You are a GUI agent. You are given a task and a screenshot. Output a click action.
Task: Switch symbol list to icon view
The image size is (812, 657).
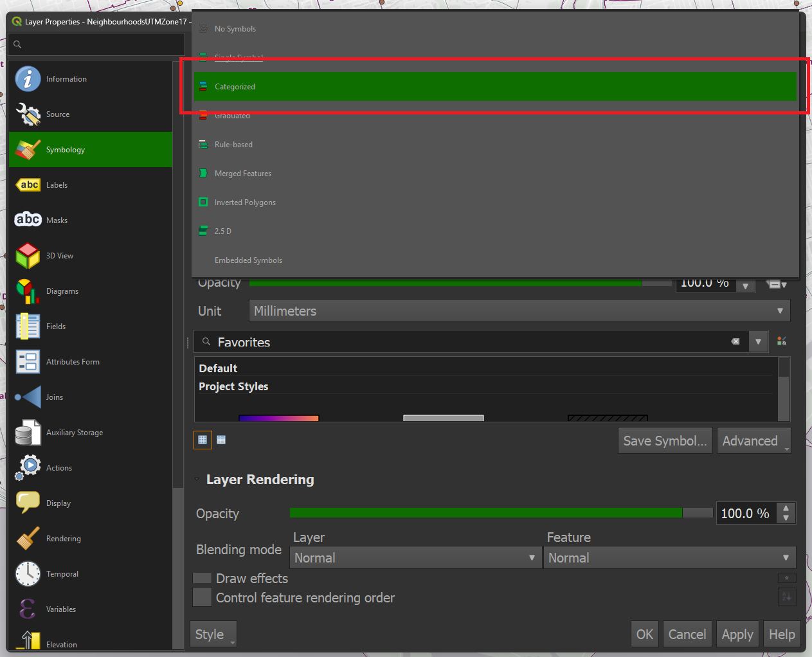click(203, 440)
